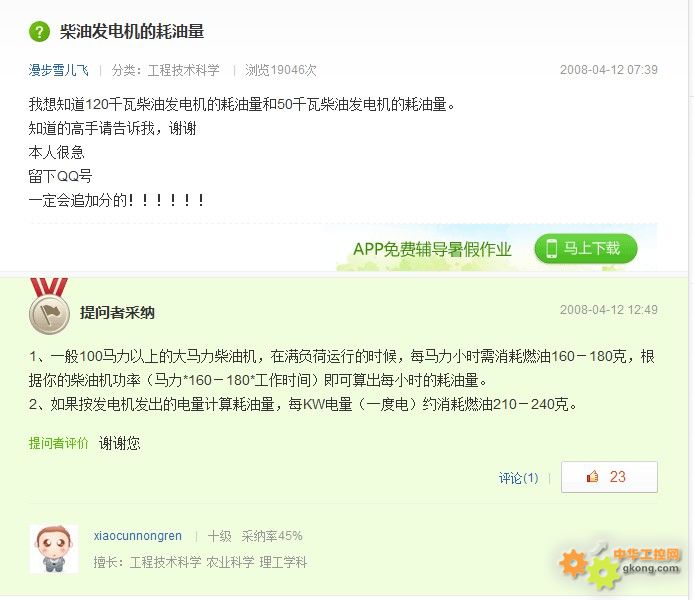This screenshot has height=600, width=694.
Task: Open the 评论(1) comments link
Action: [x=518, y=477]
